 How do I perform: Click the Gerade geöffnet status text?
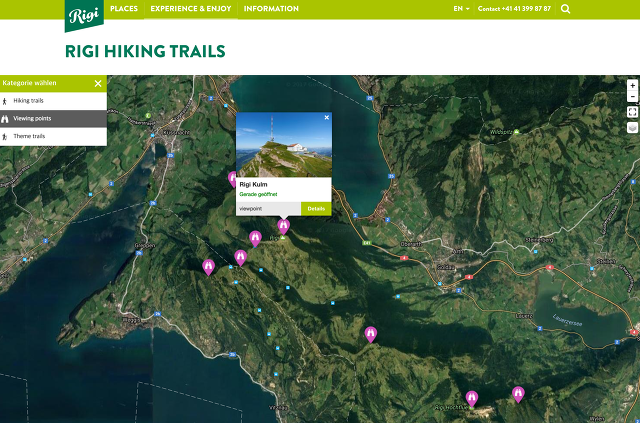point(258,194)
